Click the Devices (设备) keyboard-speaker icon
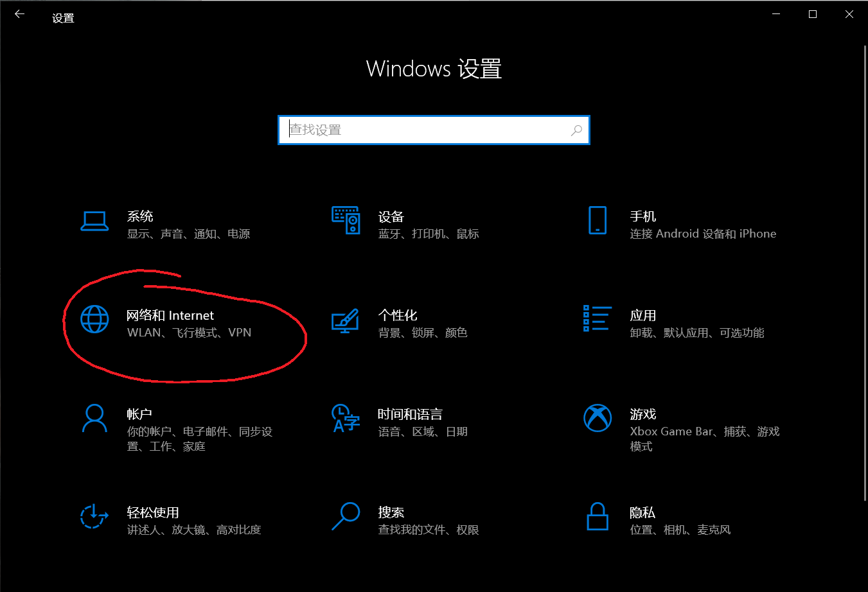The height and width of the screenshot is (592, 868). pos(346,220)
